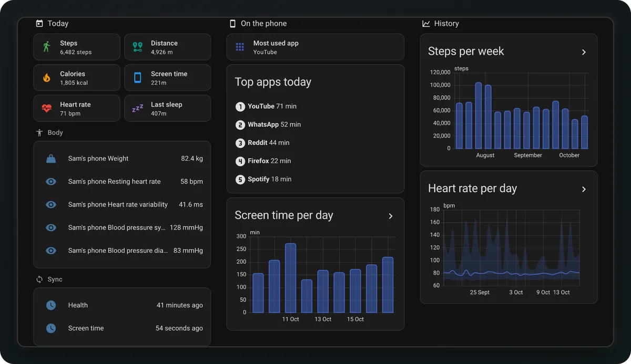
Task: Open the Screen time 221m tile
Action: point(168,78)
